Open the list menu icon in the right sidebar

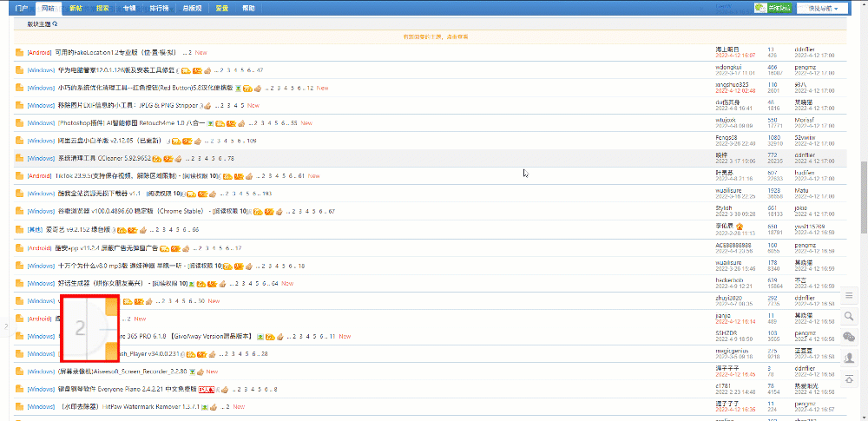(x=848, y=296)
